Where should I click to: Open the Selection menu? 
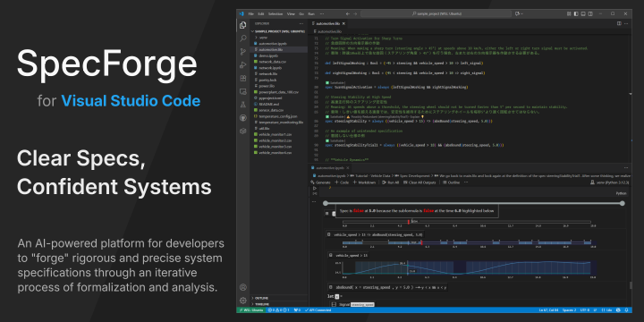pyautogui.click(x=275, y=13)
